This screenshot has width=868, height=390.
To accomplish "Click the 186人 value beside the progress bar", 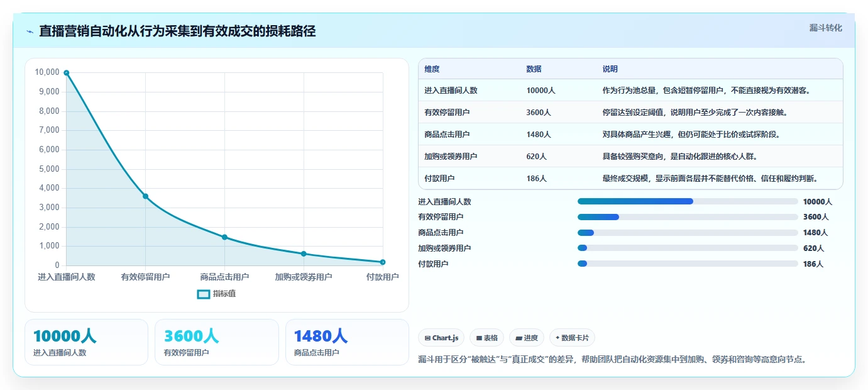I will (813, 264).
